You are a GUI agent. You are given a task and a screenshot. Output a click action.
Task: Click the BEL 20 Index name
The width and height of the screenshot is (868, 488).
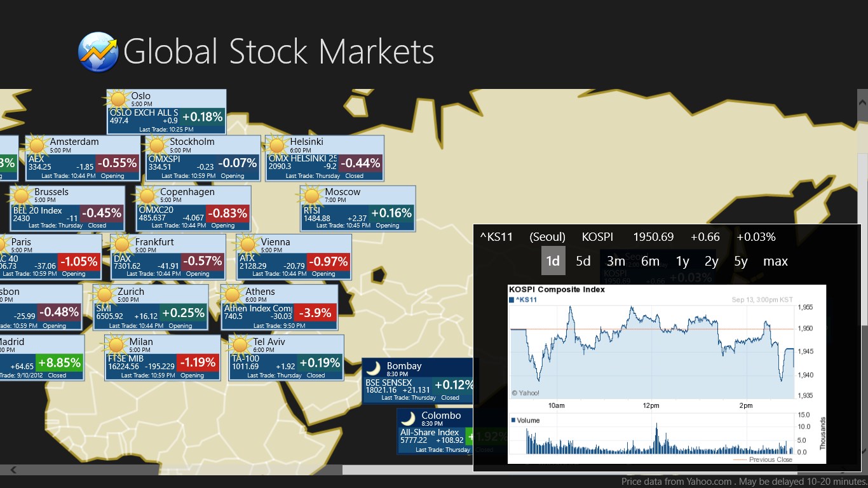click(37, 210)
